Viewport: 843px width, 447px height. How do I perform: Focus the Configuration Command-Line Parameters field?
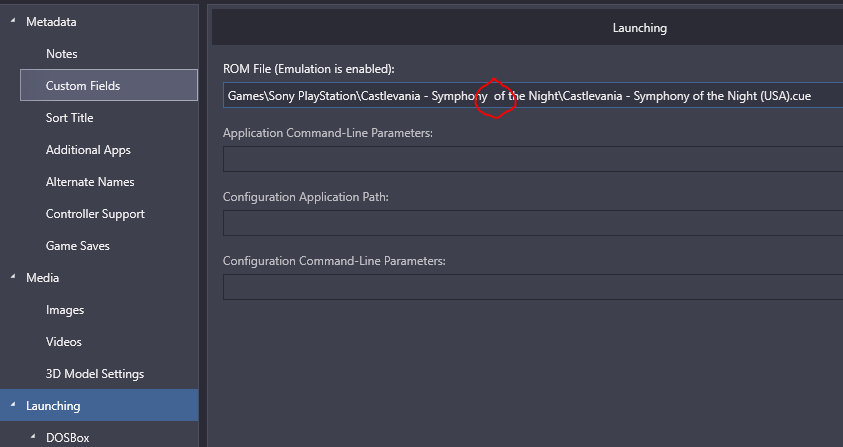533,287
